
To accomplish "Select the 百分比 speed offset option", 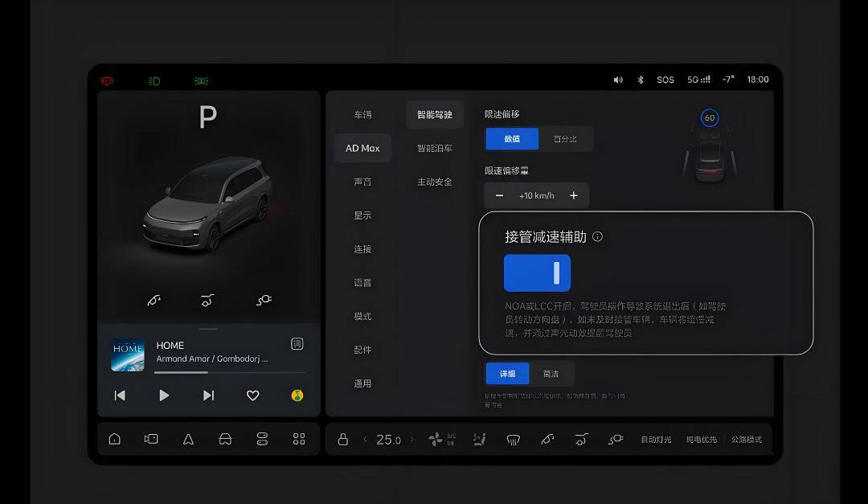I will (x=565, y=139).
